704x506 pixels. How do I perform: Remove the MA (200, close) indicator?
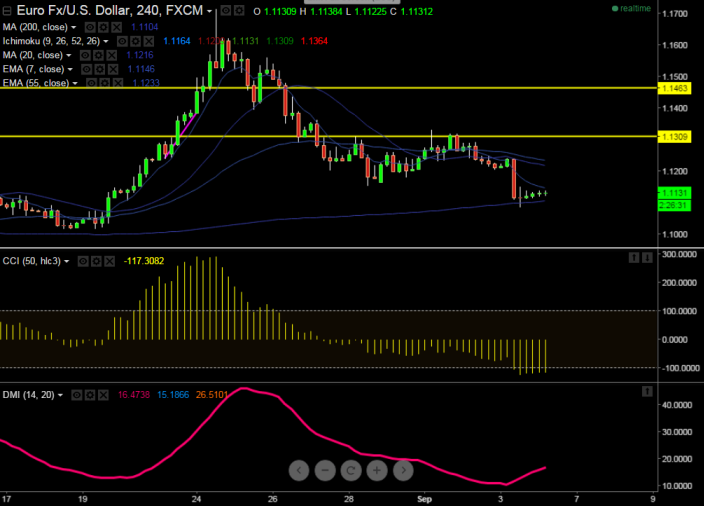[117, 27]
